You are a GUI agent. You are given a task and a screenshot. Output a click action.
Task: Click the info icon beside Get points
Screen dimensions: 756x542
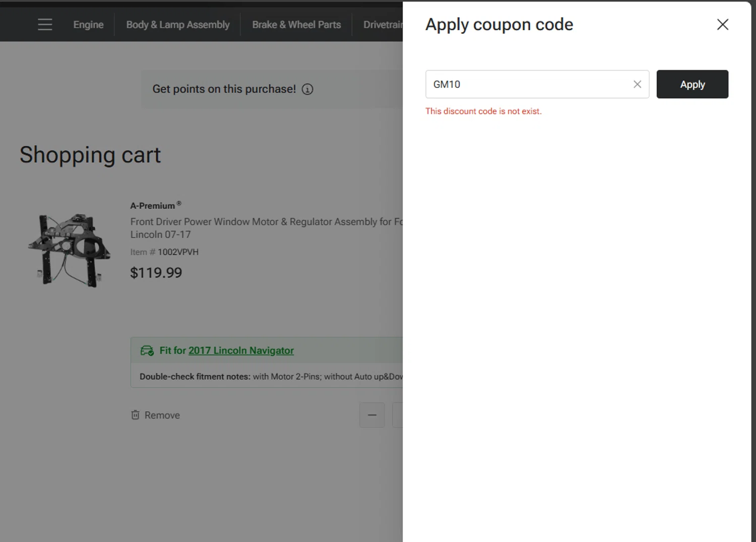coord(307,89)
